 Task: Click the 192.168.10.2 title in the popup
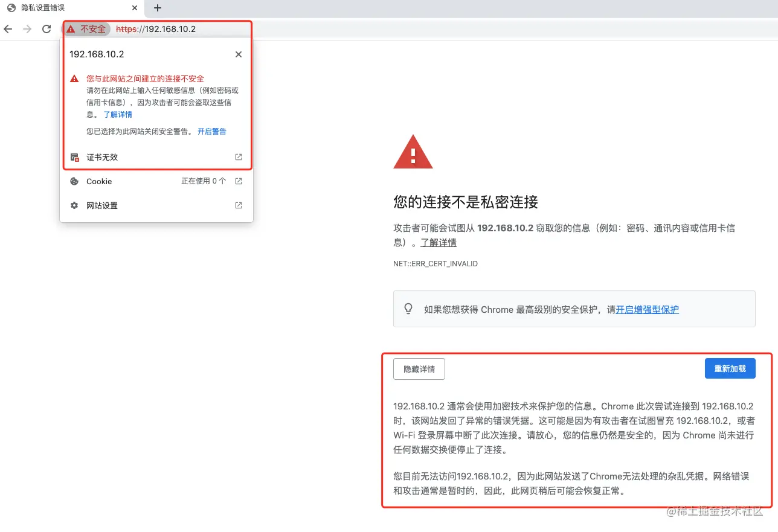tap(97, 54)
